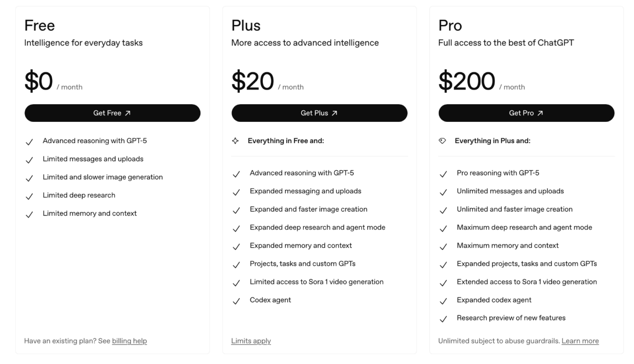Screen dimensions: 634x364
Task: Click the sparkle icon beside Everything in Free
Action: 235,141
